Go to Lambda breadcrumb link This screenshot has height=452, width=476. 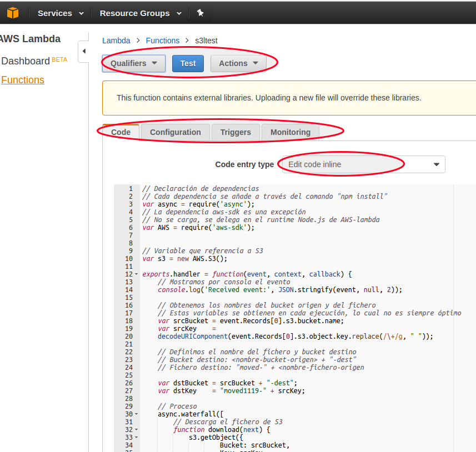click(x=116, y=41)
